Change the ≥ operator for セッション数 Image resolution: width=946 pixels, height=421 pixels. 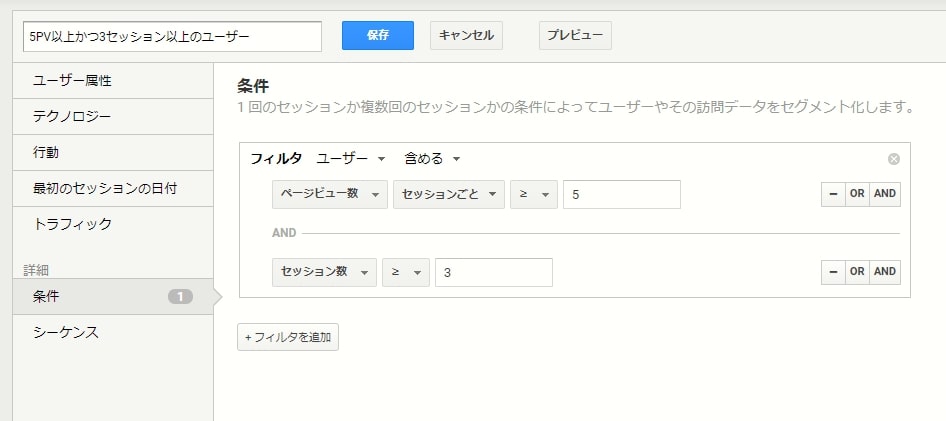tap(405, 272)
